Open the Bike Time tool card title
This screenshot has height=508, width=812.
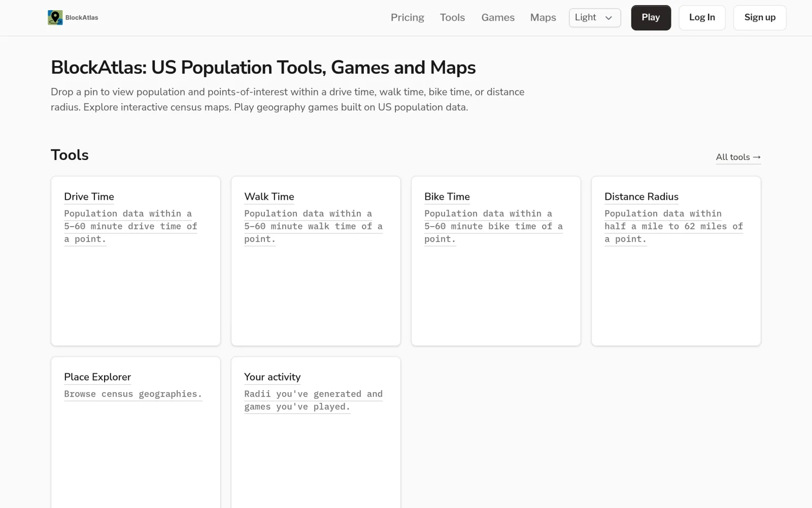click(x=447, y=197)
